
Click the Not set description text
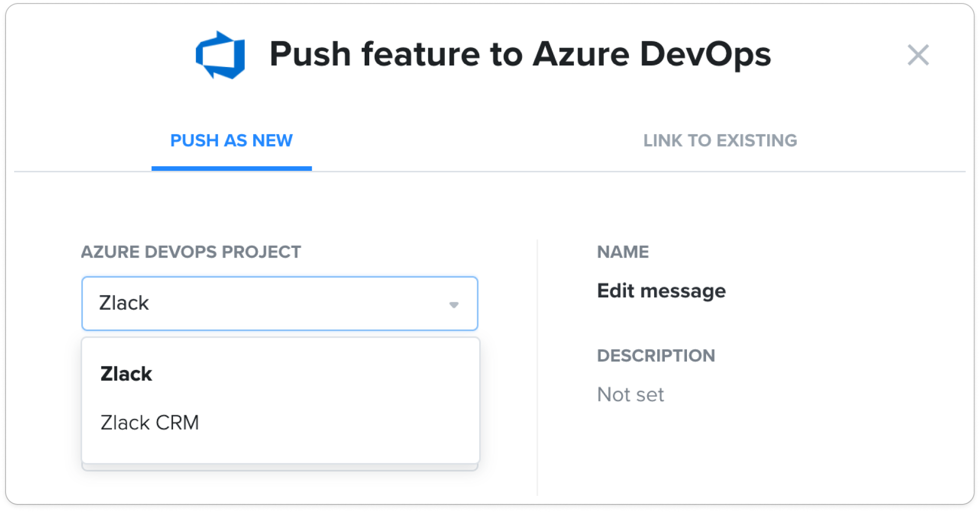tap(630, 395)
